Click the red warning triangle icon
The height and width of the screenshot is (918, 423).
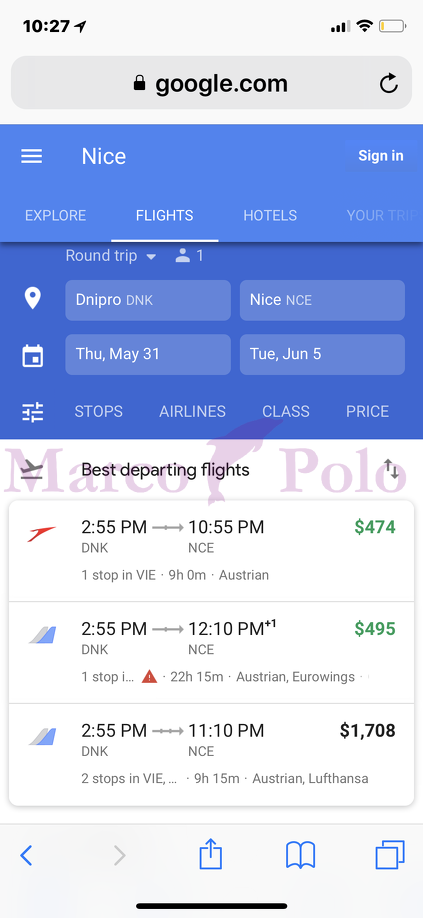coord(150,677)
